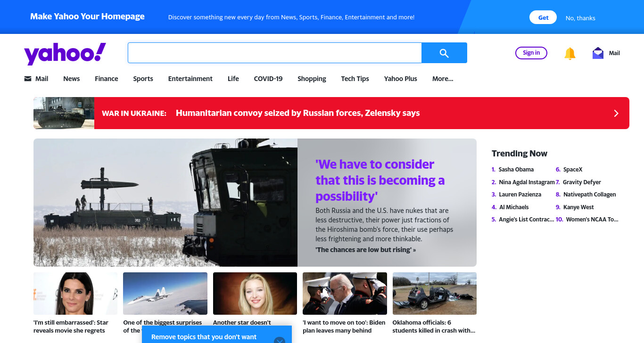Viewport: 644px width, 343px height.
Task: Open trending topic Sasha Obama
Action: (516, 170)
